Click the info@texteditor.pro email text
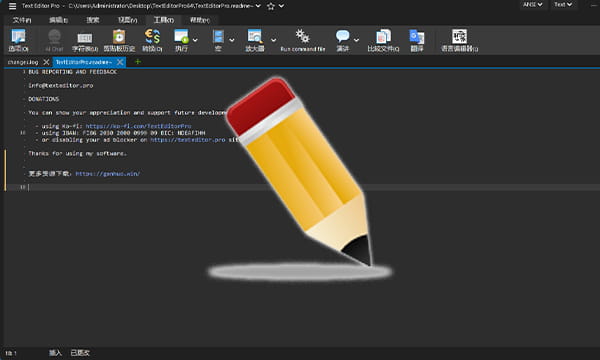 60,85
